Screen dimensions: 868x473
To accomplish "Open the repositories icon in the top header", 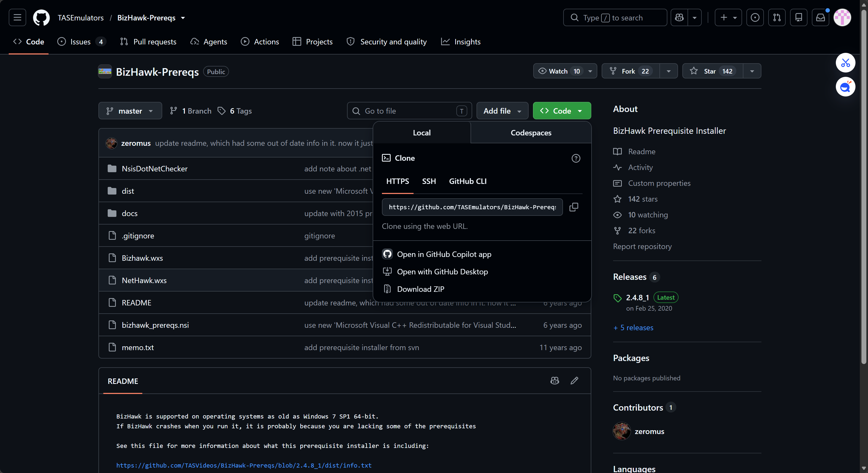I will coord(798,17).
